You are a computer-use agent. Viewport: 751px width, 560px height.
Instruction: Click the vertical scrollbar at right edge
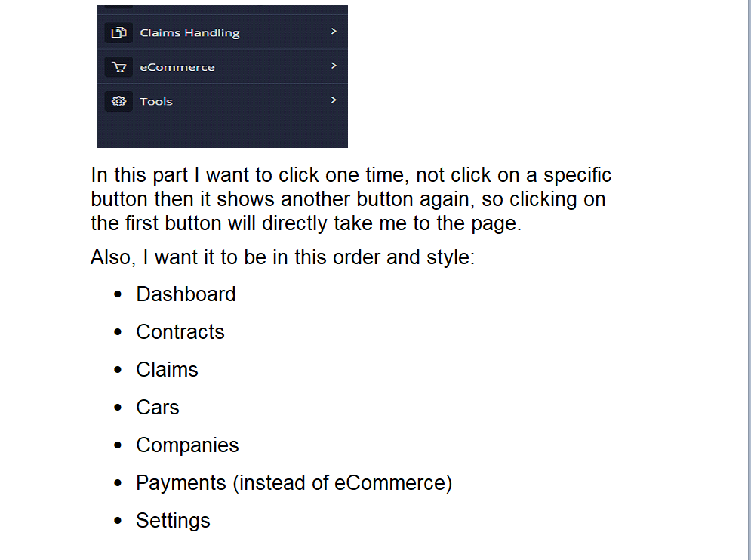[749, 280]
